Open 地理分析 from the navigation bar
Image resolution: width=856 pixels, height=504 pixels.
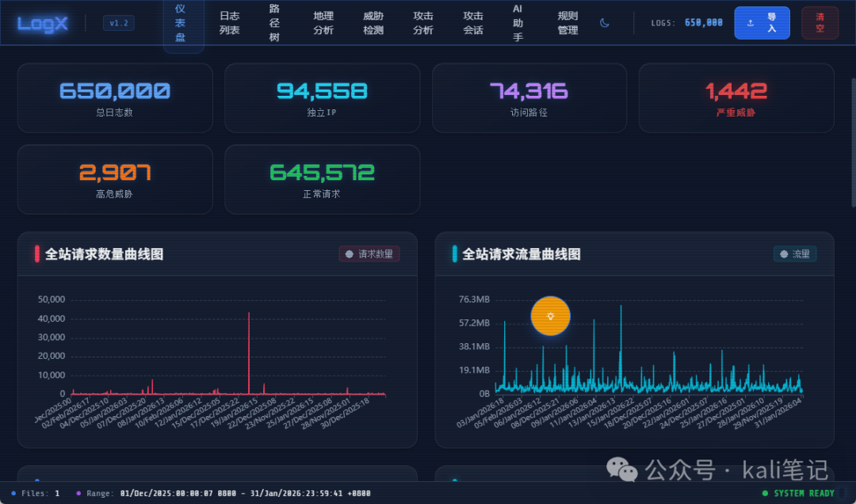pos(323,23)
